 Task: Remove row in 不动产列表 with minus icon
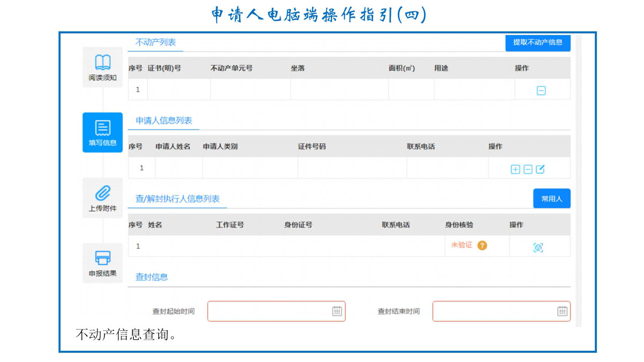[x=541, y=90]
